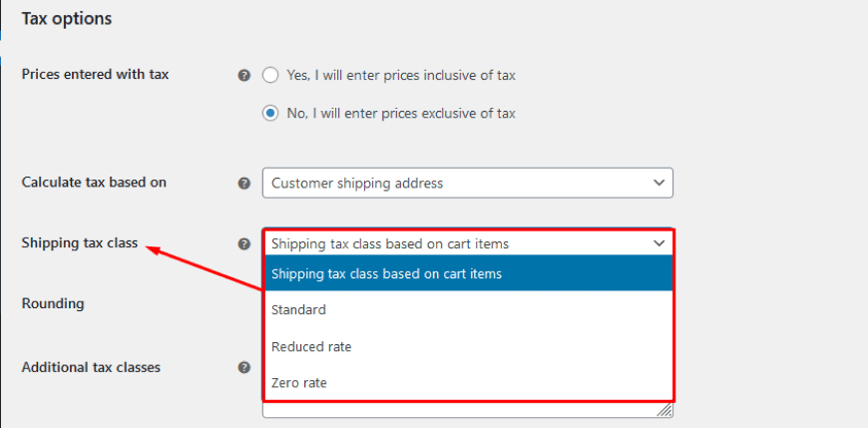
Task: Click the Shipping tax class label
Action: point(80,242)
